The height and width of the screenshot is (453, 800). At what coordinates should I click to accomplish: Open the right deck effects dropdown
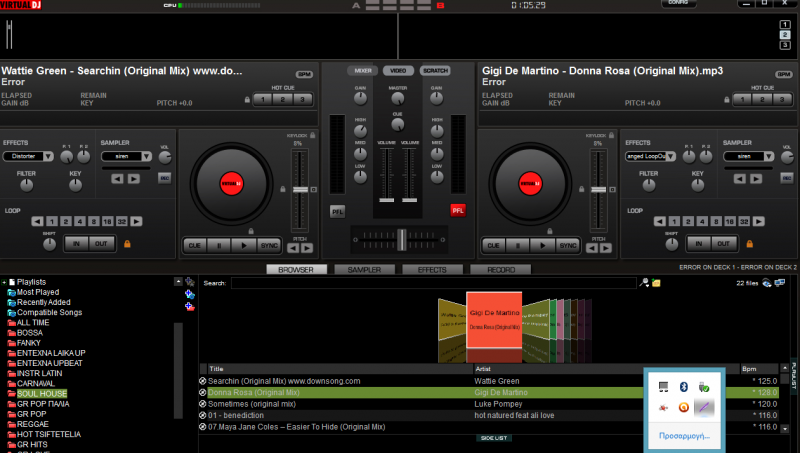(x=651, y=156)
